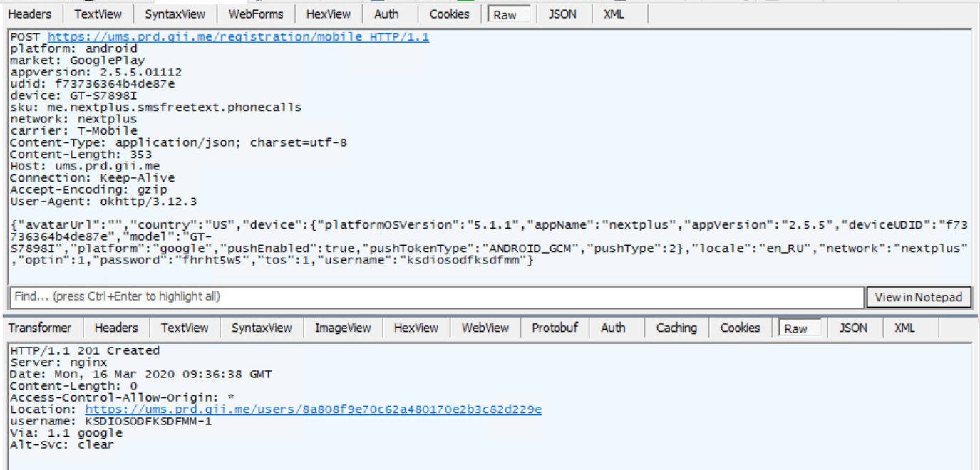Open the Transformer tab in response pane
980x470 pixels.
[x=40, y=328]
